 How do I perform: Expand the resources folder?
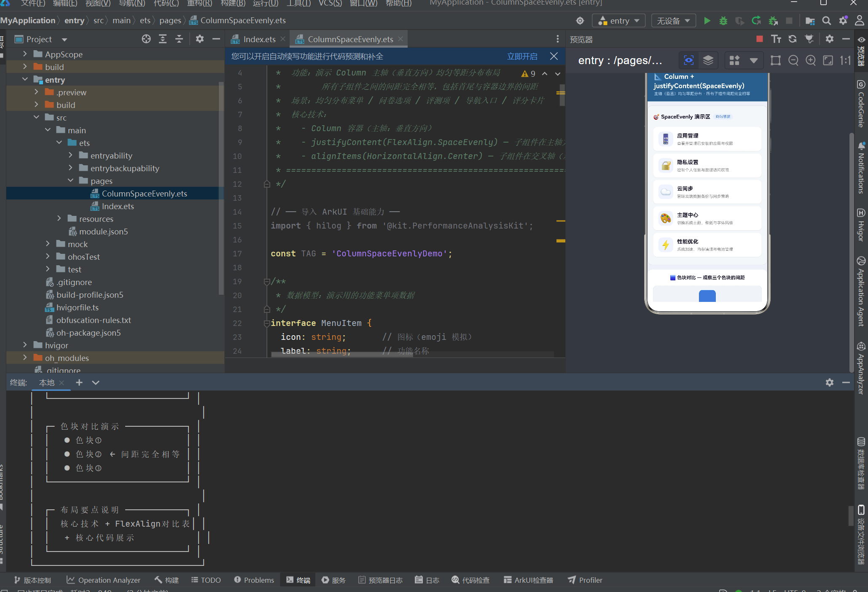59,218
